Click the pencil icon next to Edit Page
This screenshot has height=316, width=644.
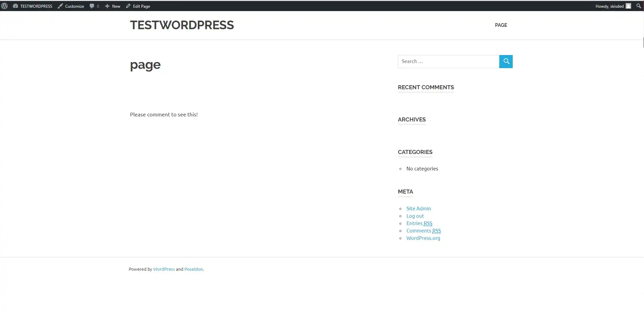coord(128,6)
